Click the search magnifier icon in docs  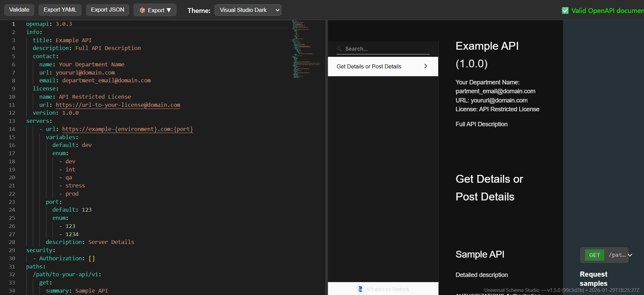339,49
